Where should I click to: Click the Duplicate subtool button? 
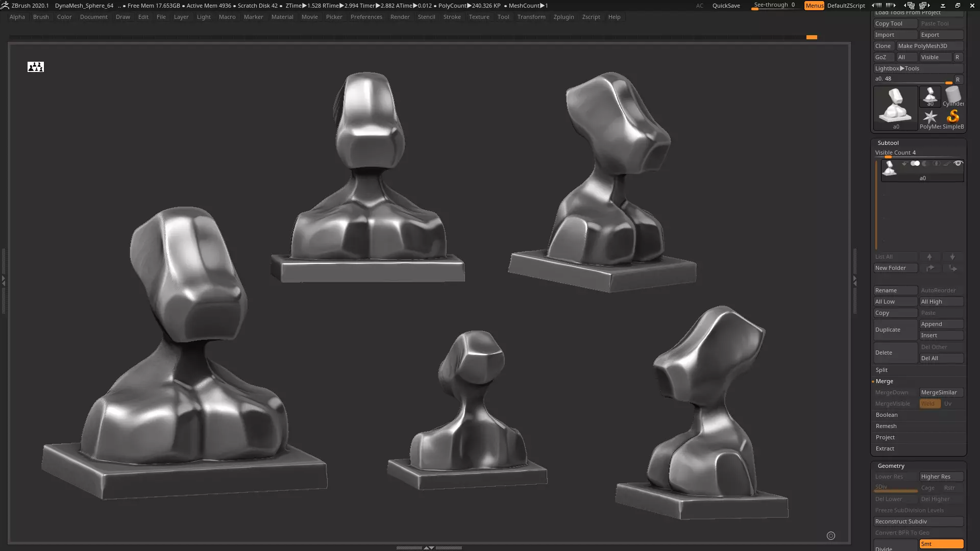pyautogui.click(x=895, y=330)
